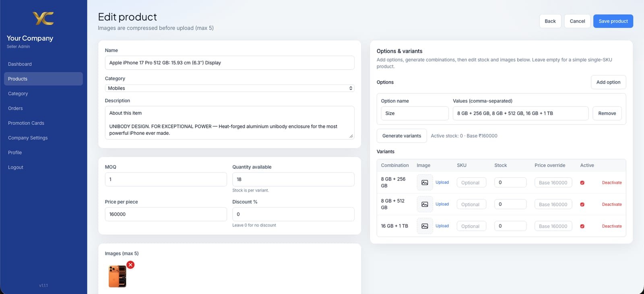Toggle Active checkbox for 8 GB + 512 GB variant

tap(582, 204)
